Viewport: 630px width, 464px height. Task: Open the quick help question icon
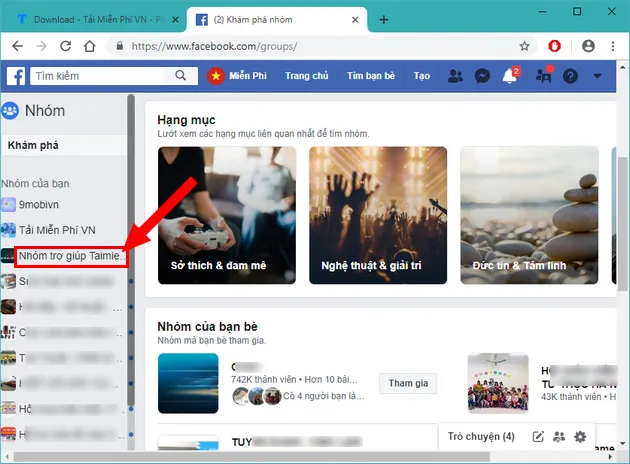click(570, 76)
